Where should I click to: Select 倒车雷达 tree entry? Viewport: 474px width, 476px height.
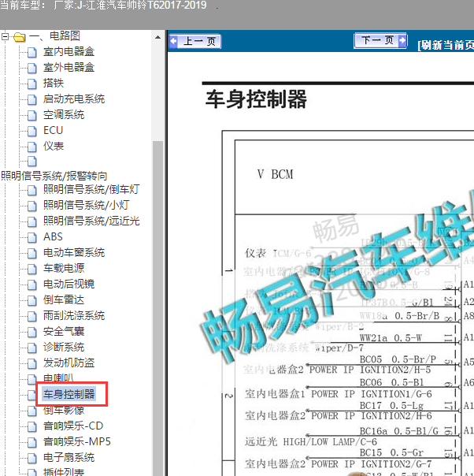[x=64, y=300]
